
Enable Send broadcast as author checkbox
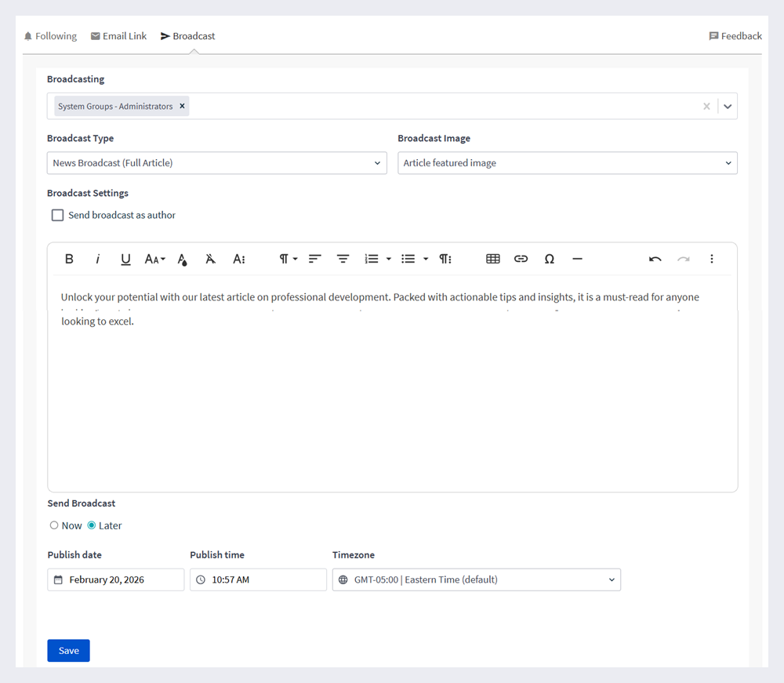(x=57, y=215)
